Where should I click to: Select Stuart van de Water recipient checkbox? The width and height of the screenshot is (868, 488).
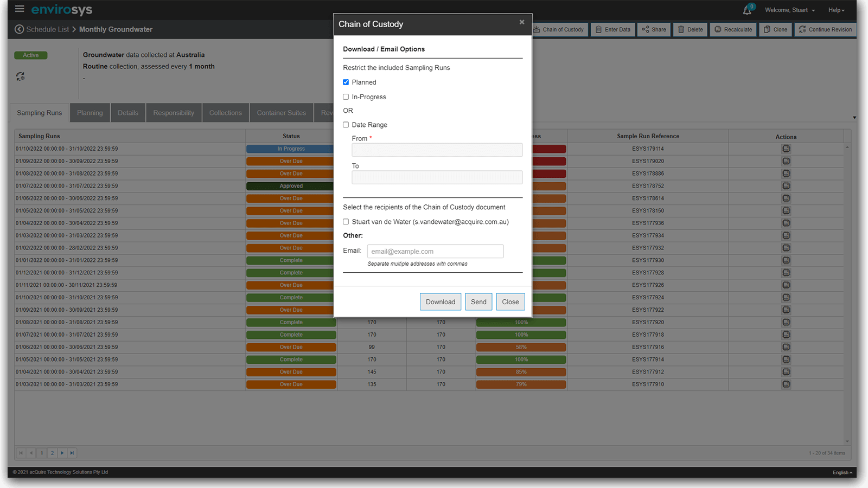coord(346,222)
